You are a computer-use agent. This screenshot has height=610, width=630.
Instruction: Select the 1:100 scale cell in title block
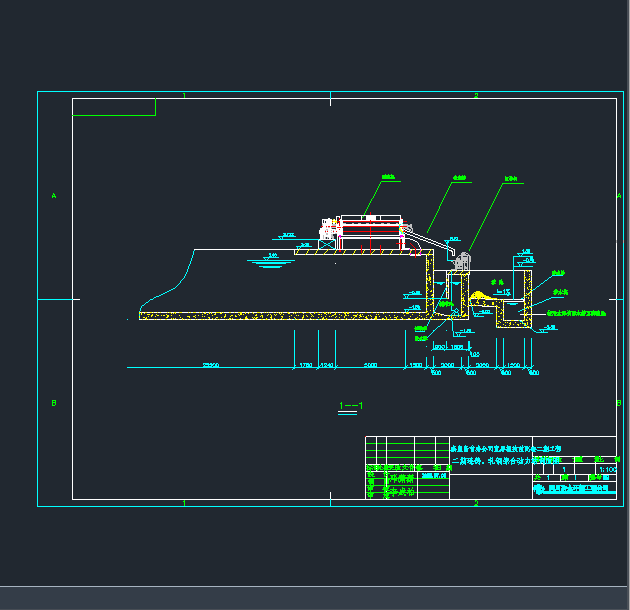click(606, 468)
